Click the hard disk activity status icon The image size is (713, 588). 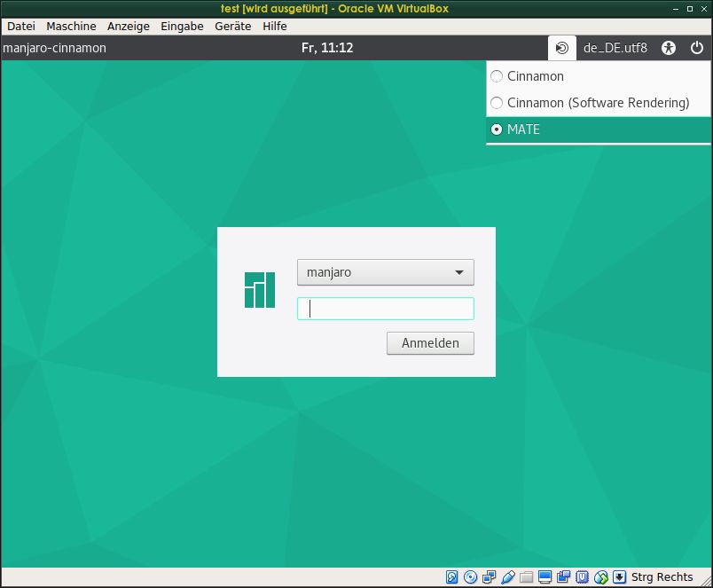(452, 577)
